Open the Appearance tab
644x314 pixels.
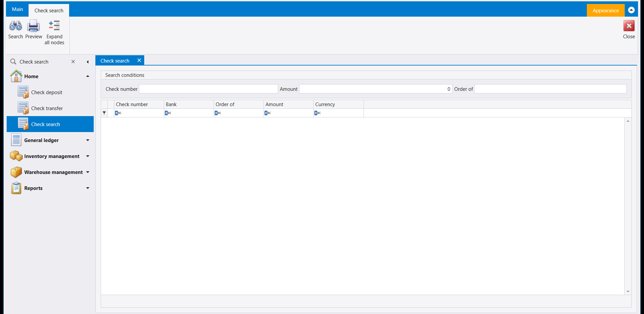(605, 10)
